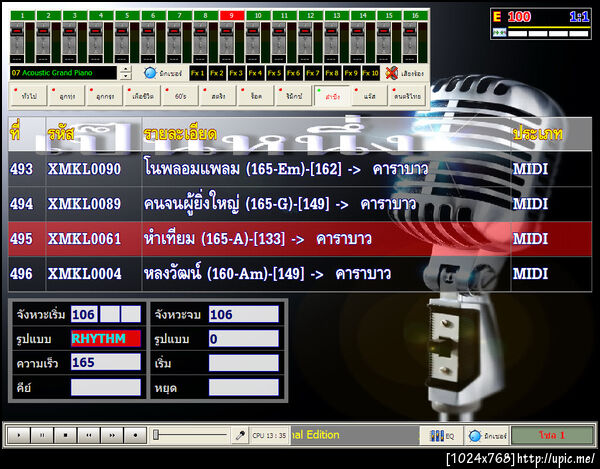Select the 60's genre tab
The image size is (600, 469).
[180, 96]
